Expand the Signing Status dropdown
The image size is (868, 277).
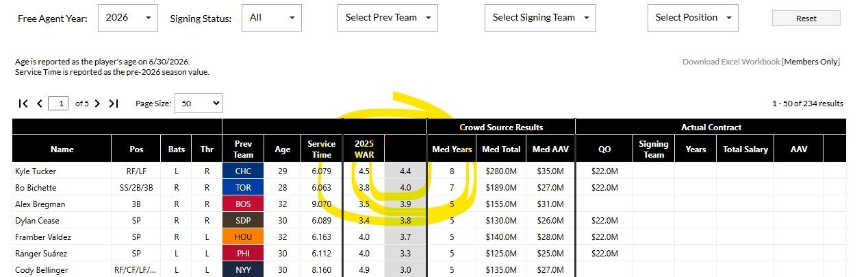[x=271, y=18]
